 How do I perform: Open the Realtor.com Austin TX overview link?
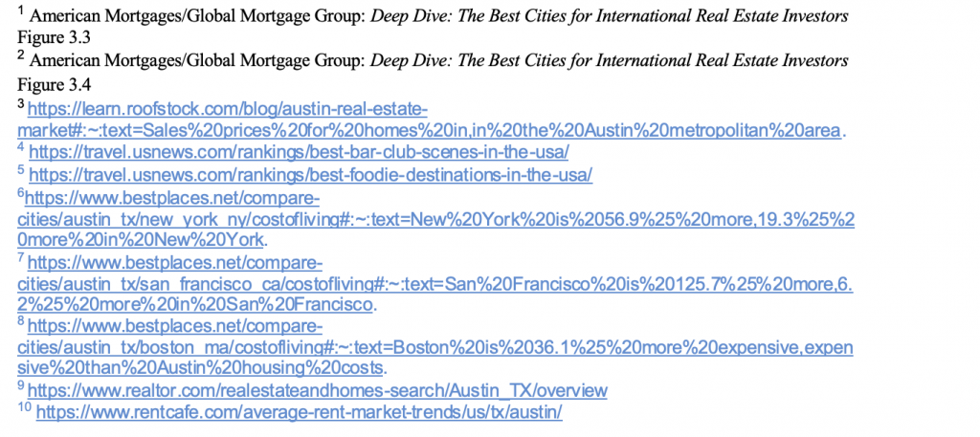coord(317,391)
